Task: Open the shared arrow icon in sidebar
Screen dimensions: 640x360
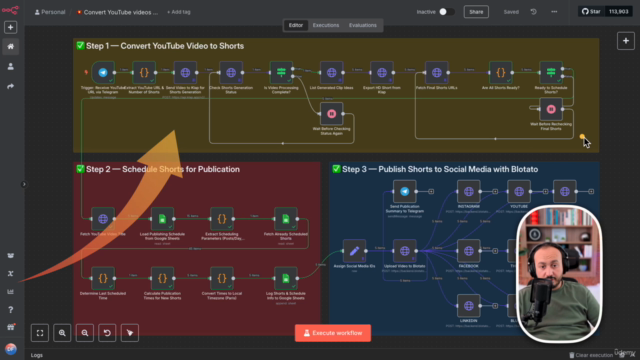Action: pyautogui.click(x=11, y=86)
